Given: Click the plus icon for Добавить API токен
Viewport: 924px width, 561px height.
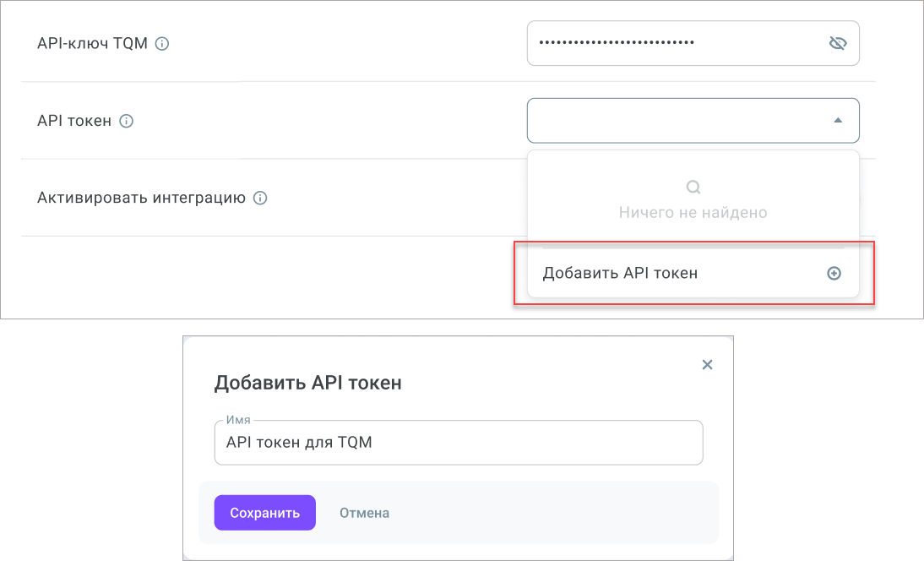Looking at the screenshot, I should (x=834, y=273).
